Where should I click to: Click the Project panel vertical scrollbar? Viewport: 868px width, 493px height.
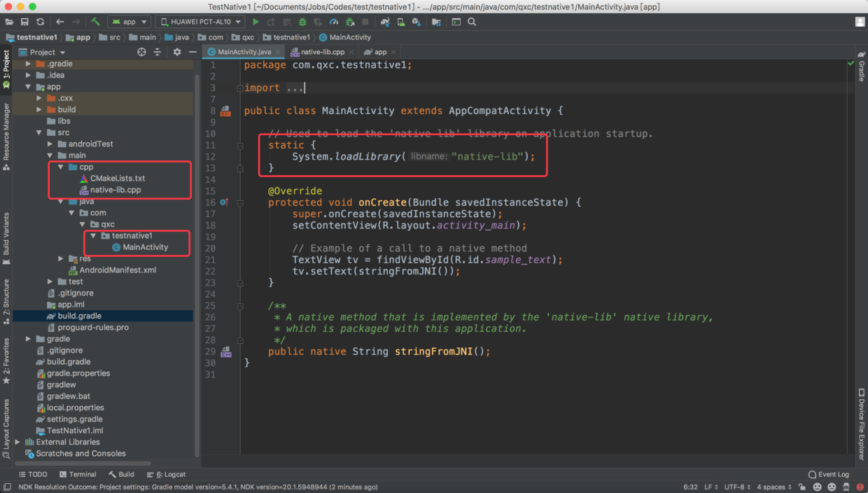click(x=197, y=266)
